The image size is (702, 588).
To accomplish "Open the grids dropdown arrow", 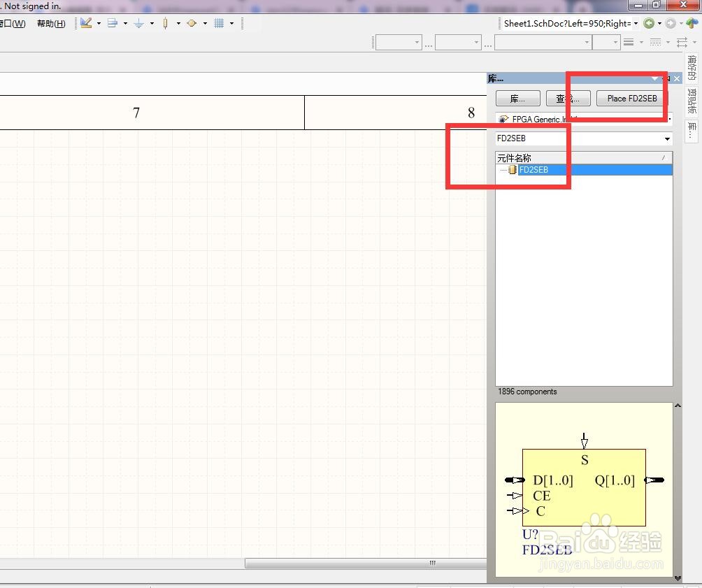I will [x=232, y=23].
